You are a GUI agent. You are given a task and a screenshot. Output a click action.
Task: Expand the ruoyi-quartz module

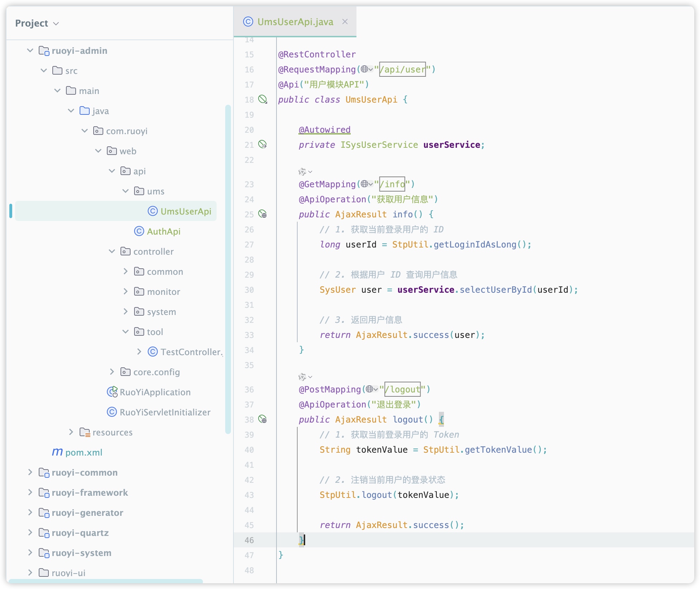pos(30,533)
